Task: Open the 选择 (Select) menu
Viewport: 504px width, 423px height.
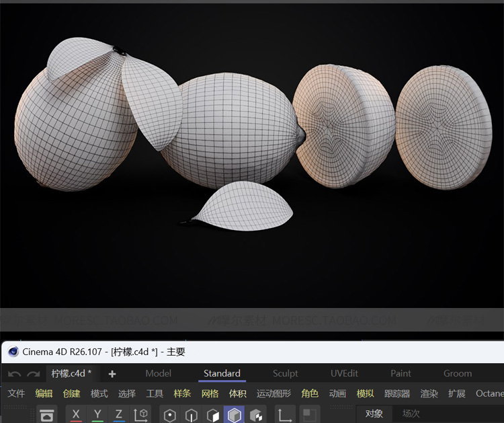Action: click(x=127, y=393)
